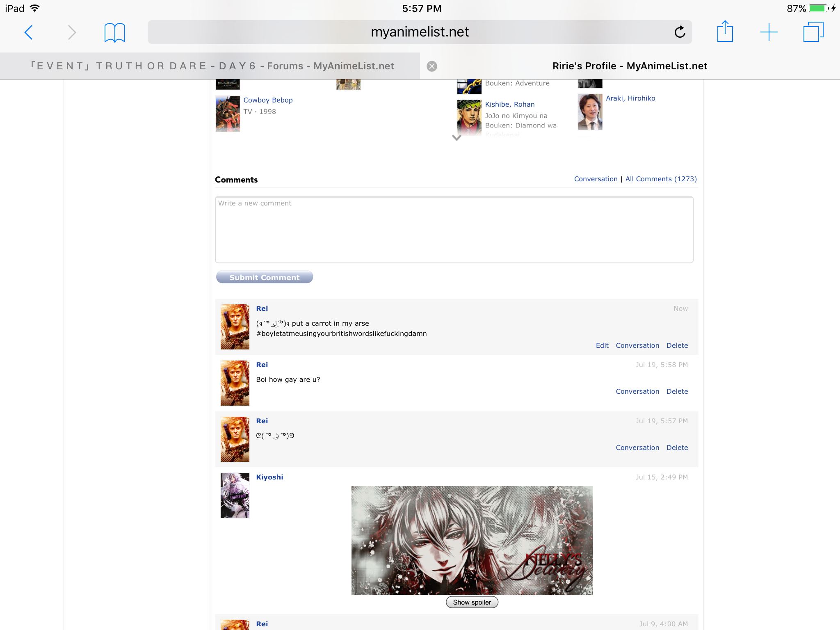Image resolution: width=840 pixels, height=630 pixels.
Task: Tap the myanimelist.net address bar
Action: click(419, 32)
